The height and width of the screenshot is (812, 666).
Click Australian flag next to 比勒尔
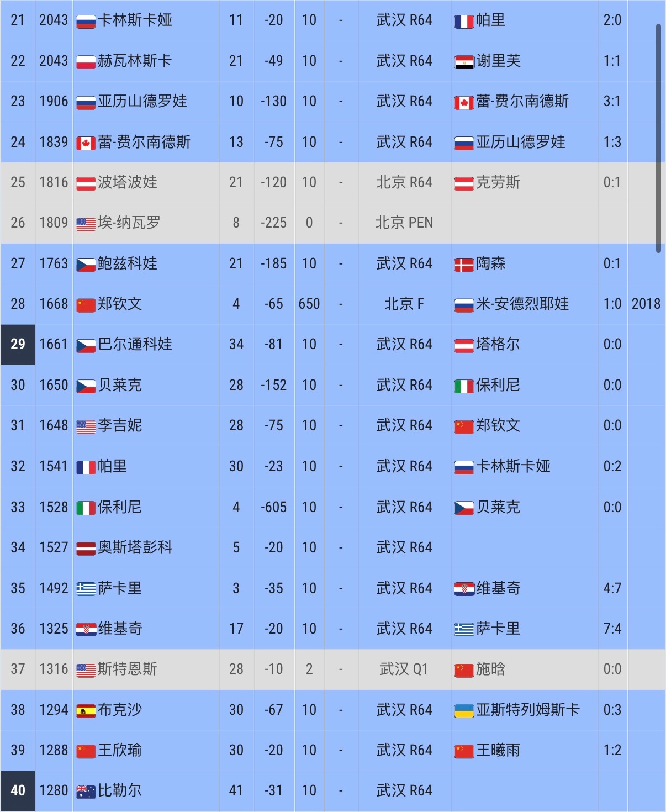pyautogui.click(x=86, y=792)
